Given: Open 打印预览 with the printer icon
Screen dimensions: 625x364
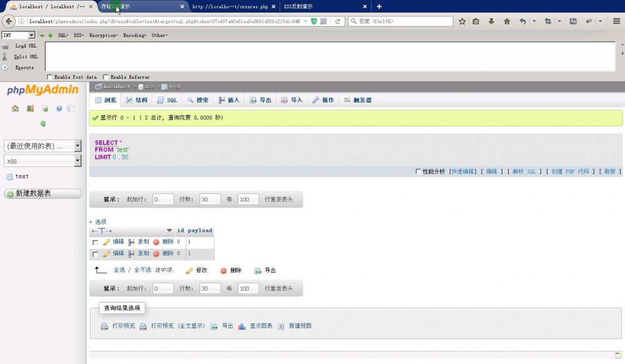Looking at the screenshot, I should click(x=103, y=326).
